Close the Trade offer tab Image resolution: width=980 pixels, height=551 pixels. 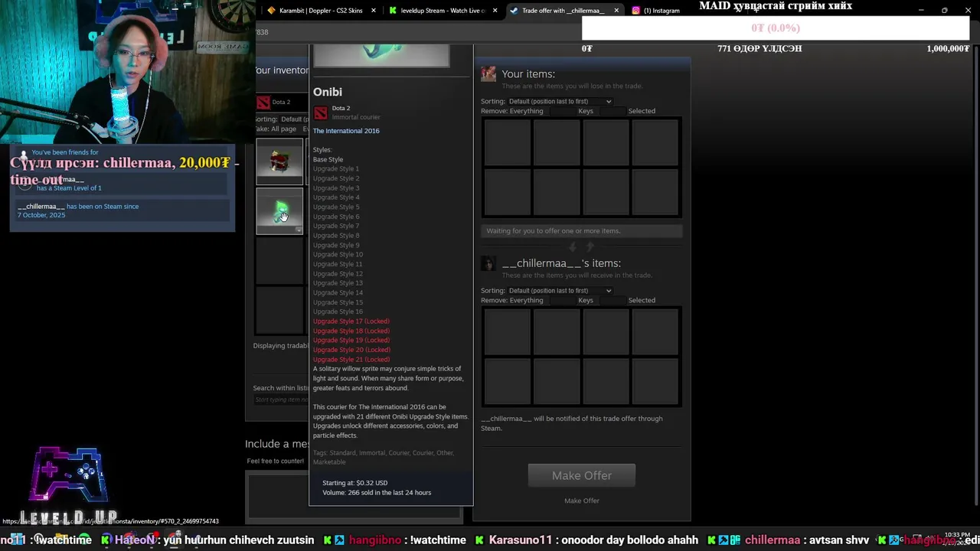click(x=616, y=11)
